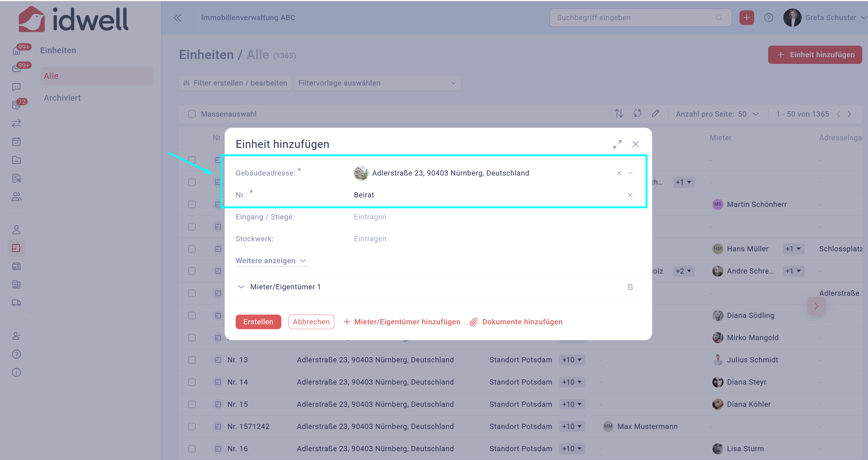Collapse the sidebar with the double chevron icon
The height and width of the screenshot is (460, 868).
[x=177, y=18]
